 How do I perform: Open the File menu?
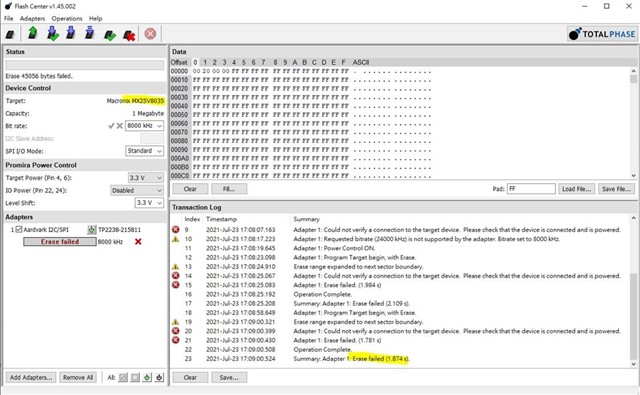point(9,18)
